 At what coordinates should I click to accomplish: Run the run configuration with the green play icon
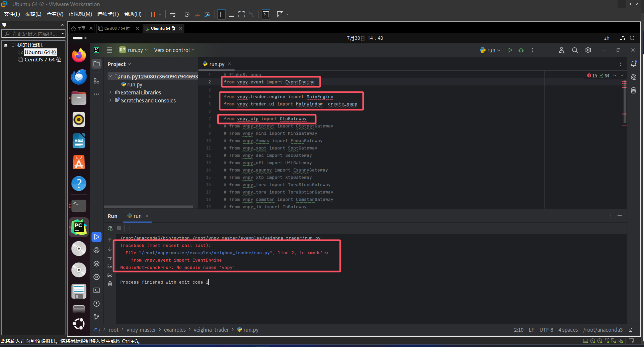pyautogui.click(x=510, y=50)
